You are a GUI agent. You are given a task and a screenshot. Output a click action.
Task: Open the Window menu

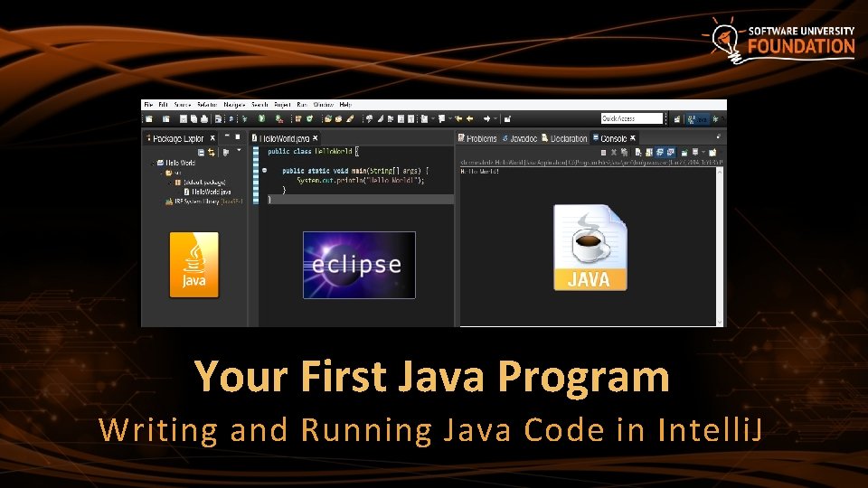click(324, 105)
